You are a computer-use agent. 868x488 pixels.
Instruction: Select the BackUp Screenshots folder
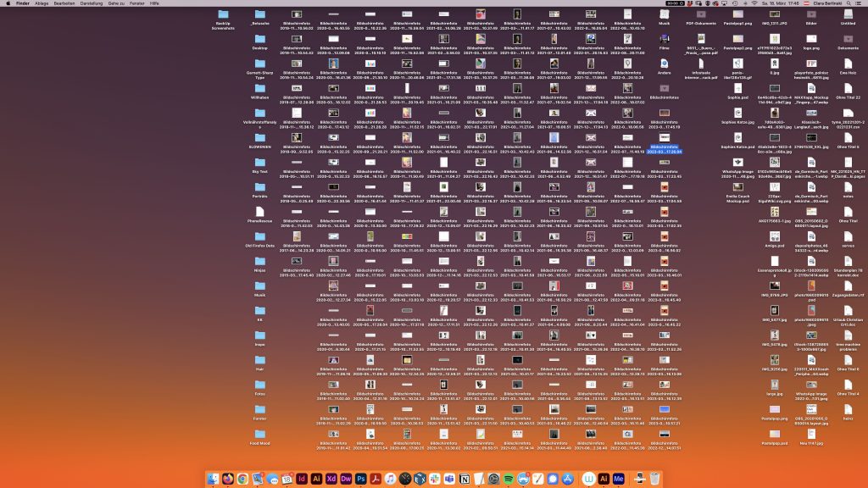224,14
